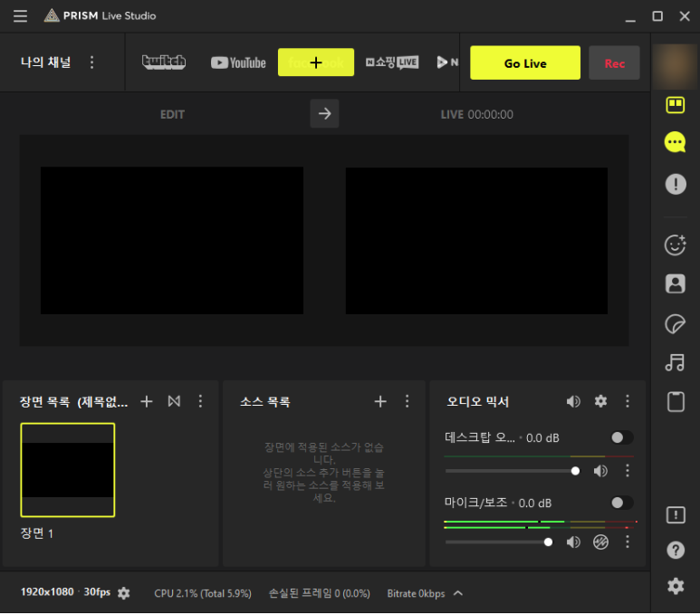Image resolution: width=700 pixels, height=614 pixels.
Task: Toggle desktop audio switch
Action: click(x=621, y=437)
